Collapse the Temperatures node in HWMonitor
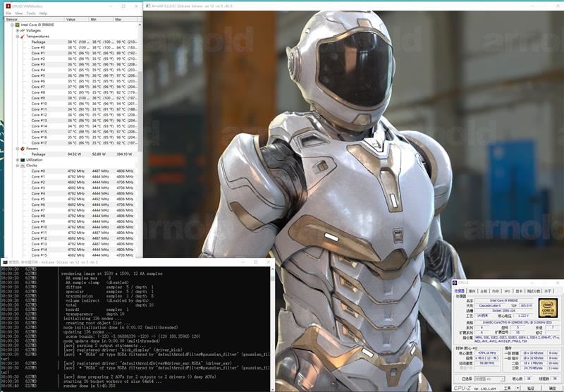 tap(17, 37)
